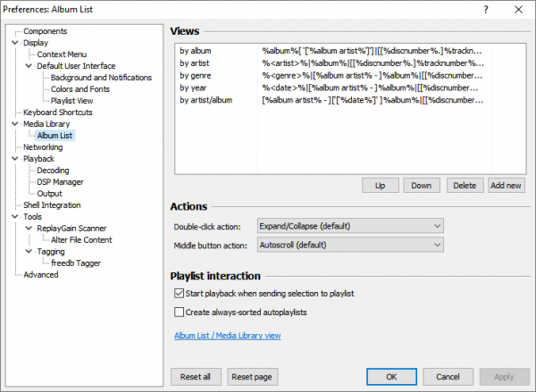Collapse the Default User Interface node
The image size is (536, 392).
click(28, 66)
